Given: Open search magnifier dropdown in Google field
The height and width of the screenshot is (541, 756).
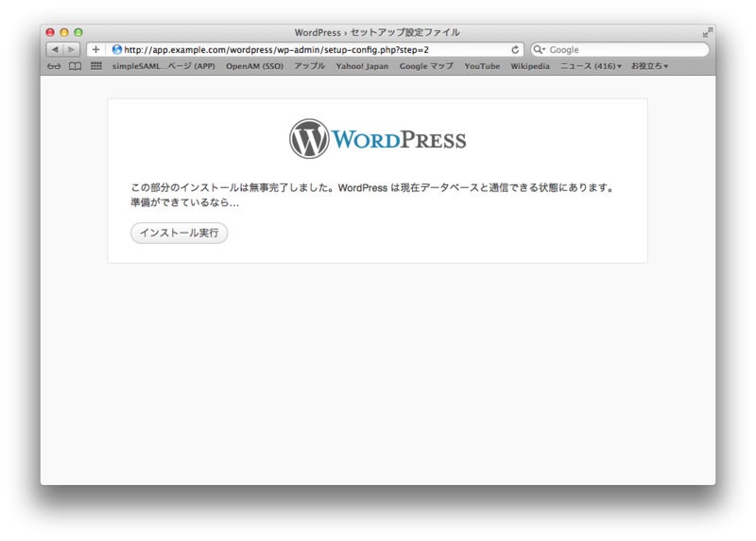Looking at the screenshot, I should [x=540, y=50].
